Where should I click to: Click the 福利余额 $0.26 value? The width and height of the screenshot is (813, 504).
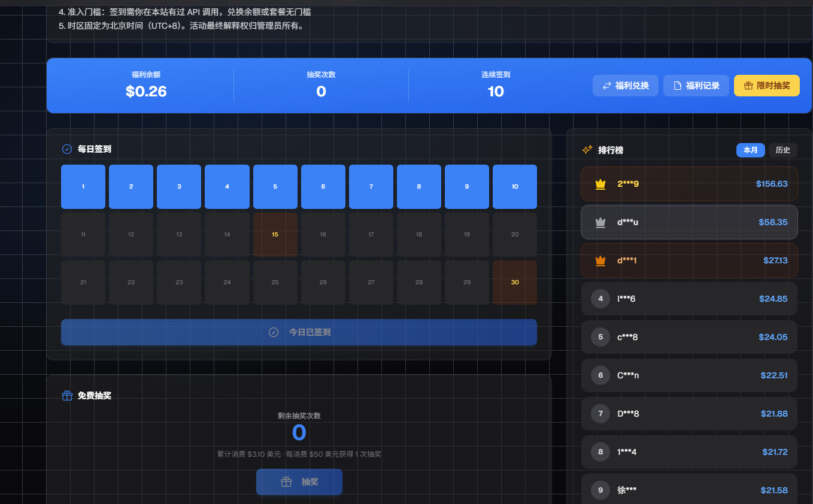[146, 92]
